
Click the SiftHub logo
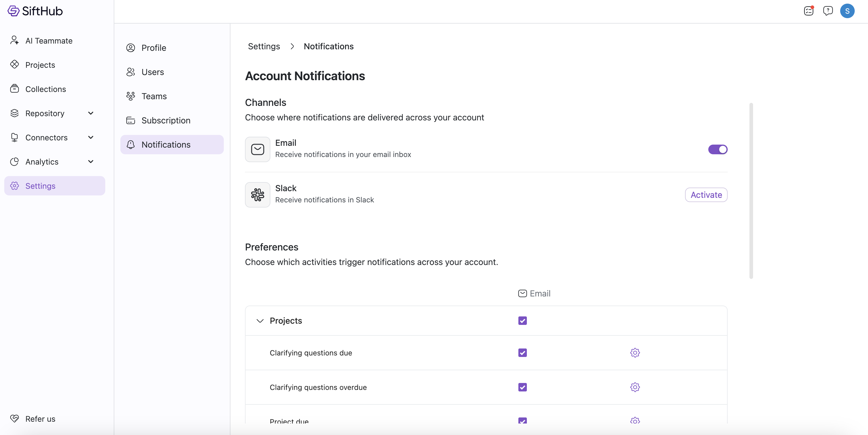click(x=35, y=11)
